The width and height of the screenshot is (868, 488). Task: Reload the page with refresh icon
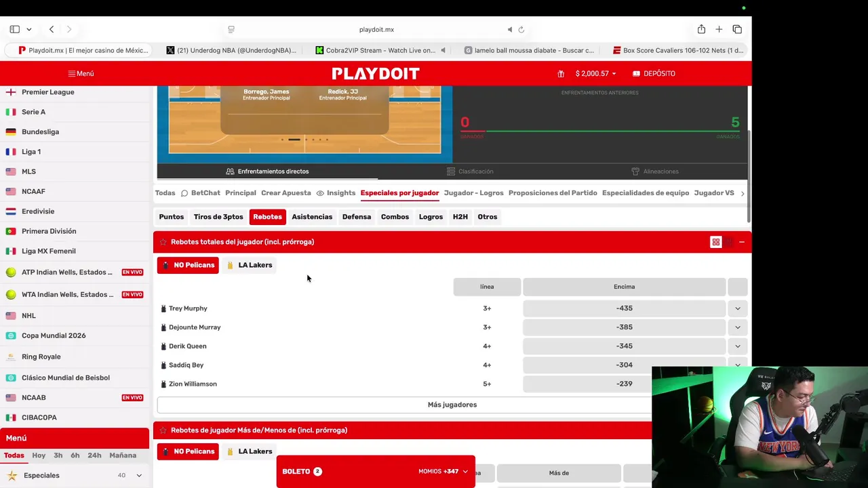[x=521, y=29]
